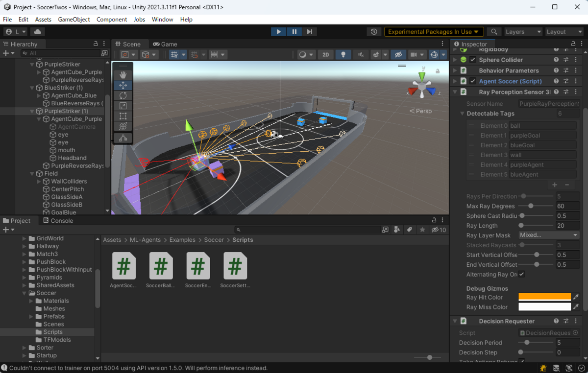Open Ray Layer Mask dropdown

pyautogui.click(x=549, y=235)
